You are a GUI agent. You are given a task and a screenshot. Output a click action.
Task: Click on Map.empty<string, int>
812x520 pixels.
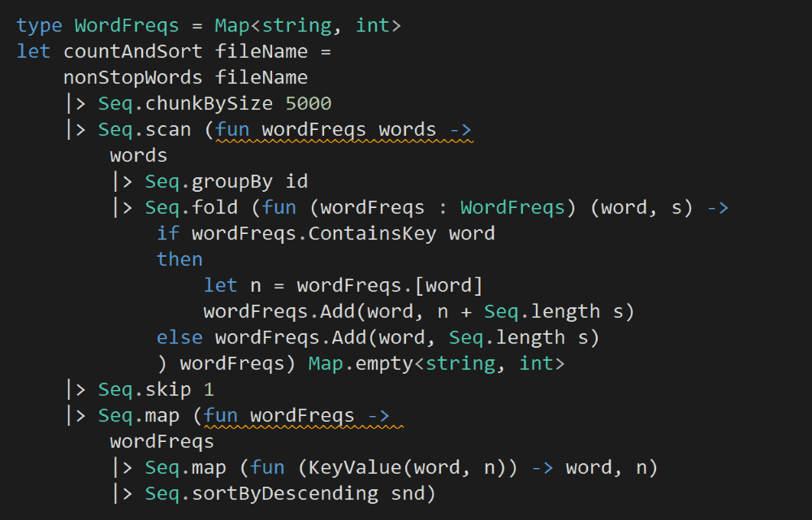coord(436,363)
